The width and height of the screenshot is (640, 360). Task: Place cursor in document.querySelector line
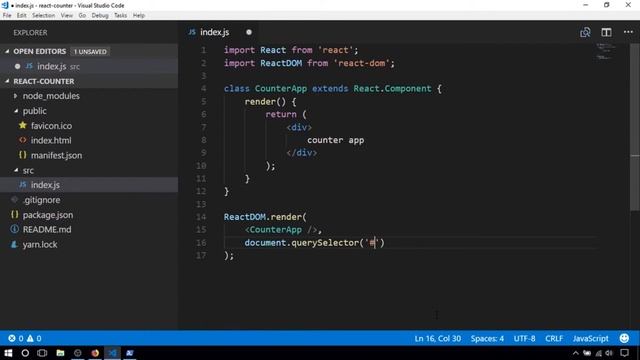click(314, 243)
